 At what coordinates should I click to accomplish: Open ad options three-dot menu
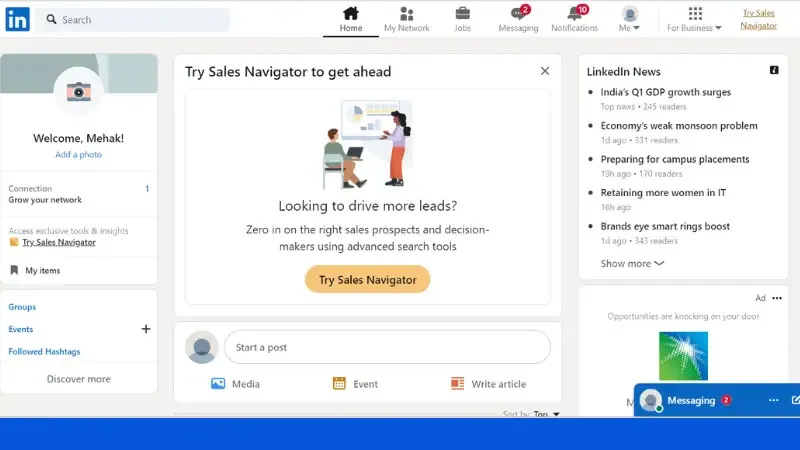pyautogui.click(x=777, y=298)
